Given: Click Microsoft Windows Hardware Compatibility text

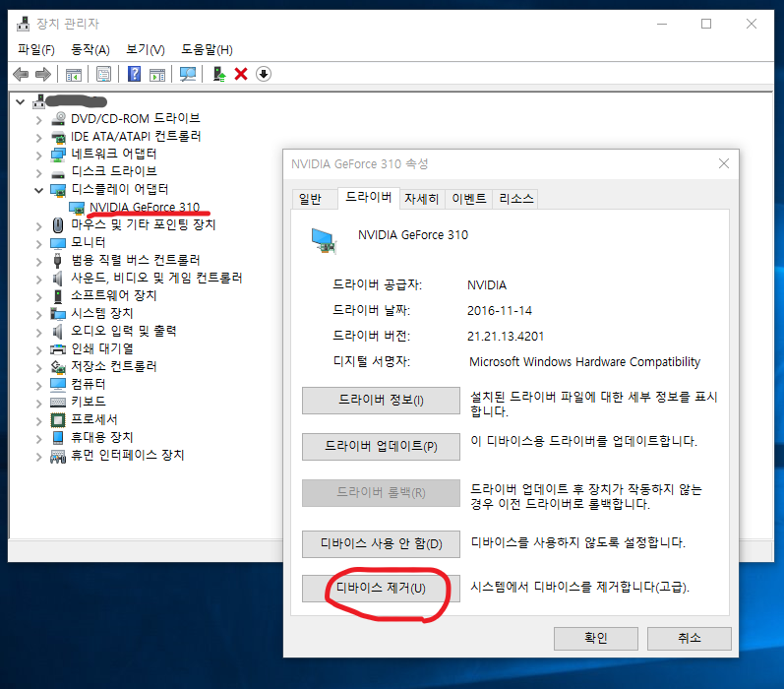Looking at the screenshot, I should (584, 362).
